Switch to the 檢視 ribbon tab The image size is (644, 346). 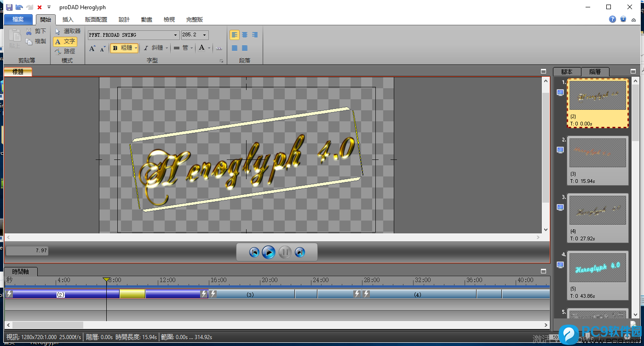point(169,19)
